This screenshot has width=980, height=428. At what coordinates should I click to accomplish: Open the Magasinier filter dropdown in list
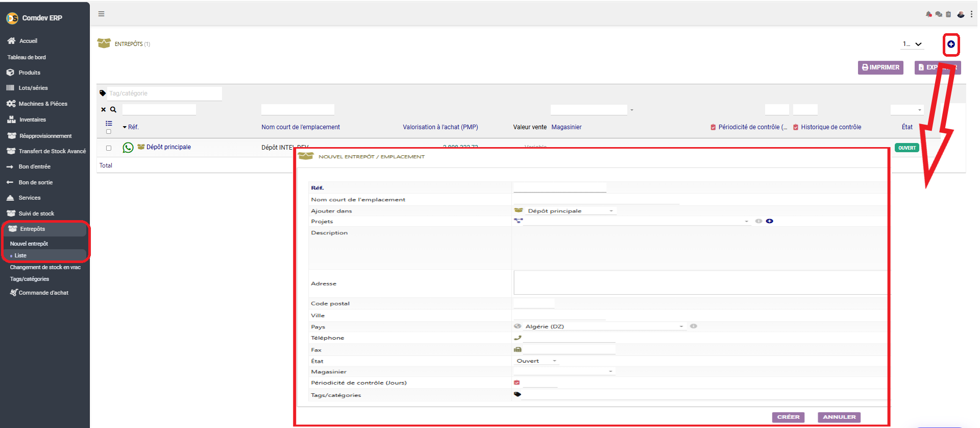592,110
